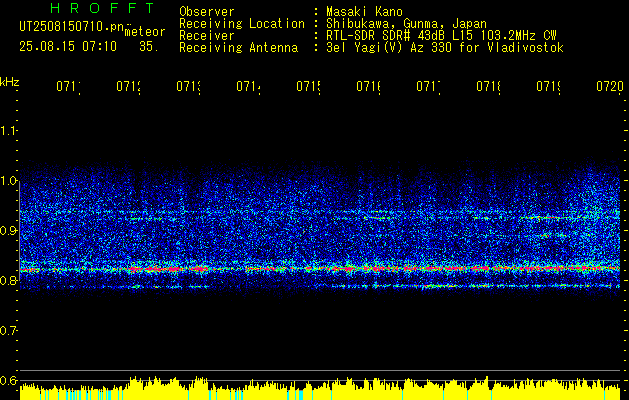Click the Receiver label

[207, 36]
